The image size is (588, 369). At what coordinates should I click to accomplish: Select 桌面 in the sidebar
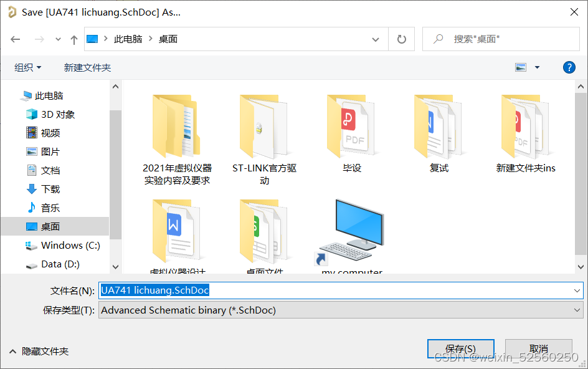55,227
